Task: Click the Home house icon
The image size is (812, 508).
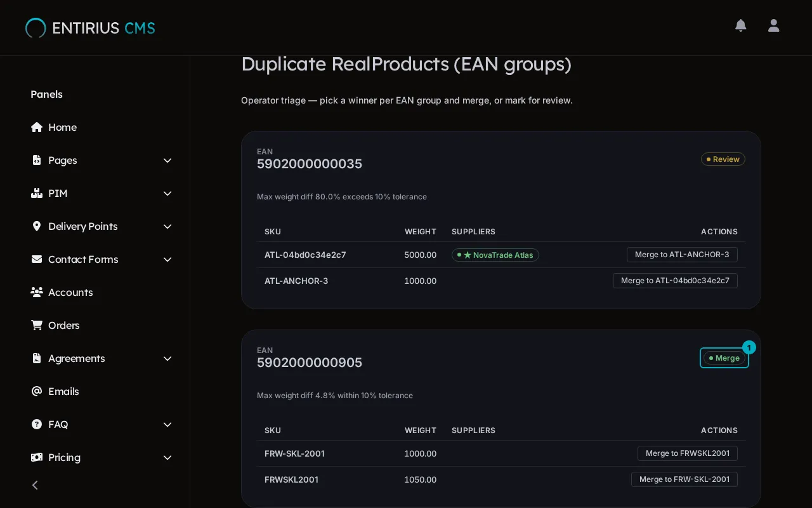Action: 37,127
